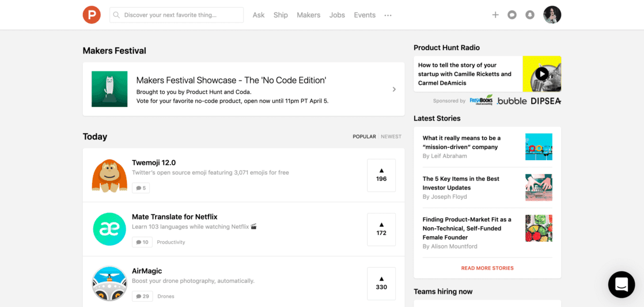The height and width of the screenshot is (307, 644).
Task: Click the AirMagic description text
Action: click(x=193, y=281)
